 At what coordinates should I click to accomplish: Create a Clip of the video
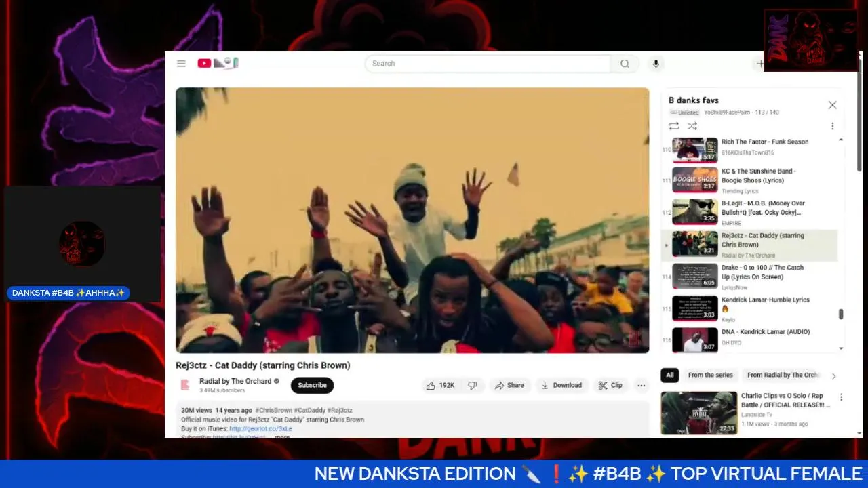click(610, 385)
